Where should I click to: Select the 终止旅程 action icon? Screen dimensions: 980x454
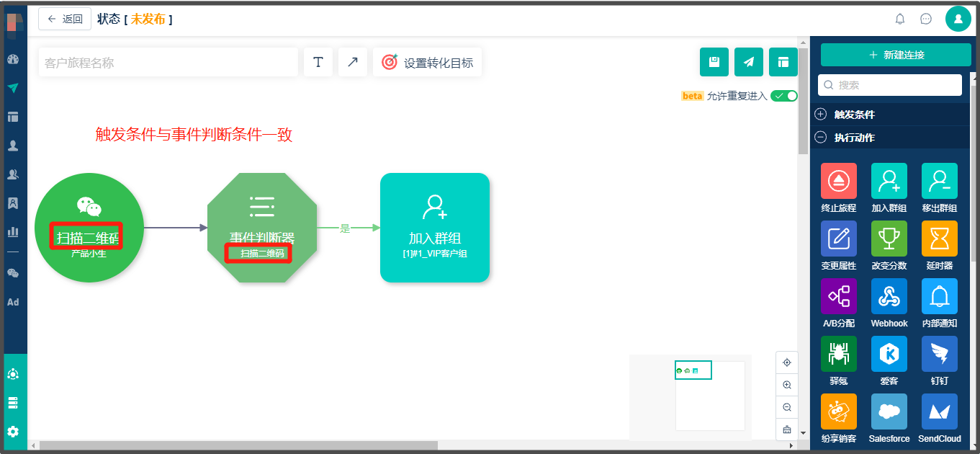click(838, 181)
